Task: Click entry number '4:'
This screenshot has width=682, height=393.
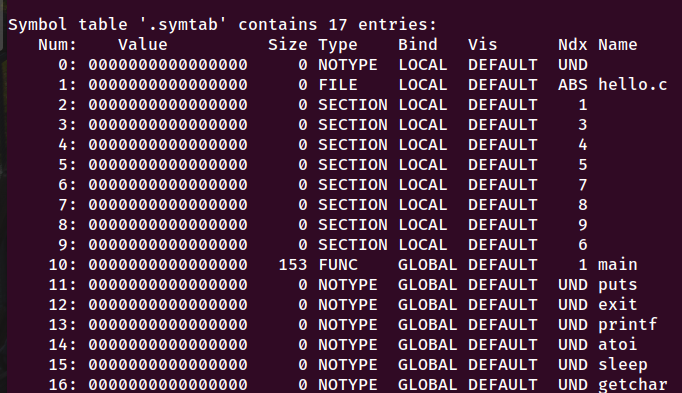Action: pos(67,145)
